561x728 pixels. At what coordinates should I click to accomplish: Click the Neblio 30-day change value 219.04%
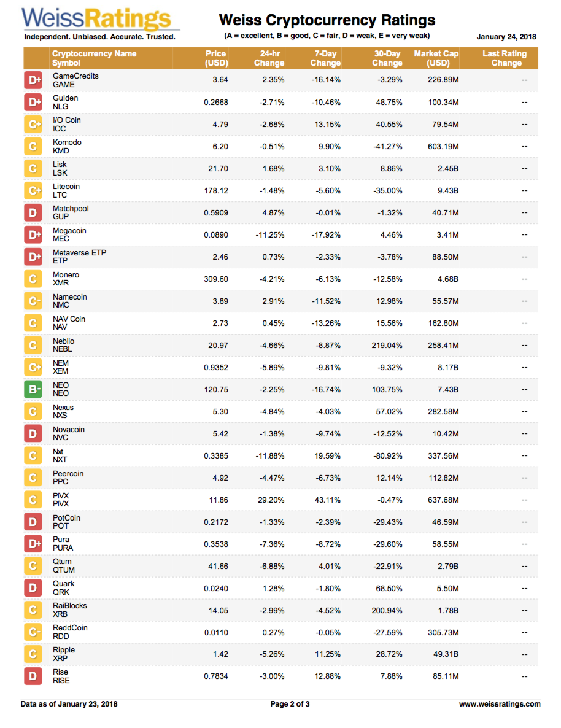click(387, 346)
